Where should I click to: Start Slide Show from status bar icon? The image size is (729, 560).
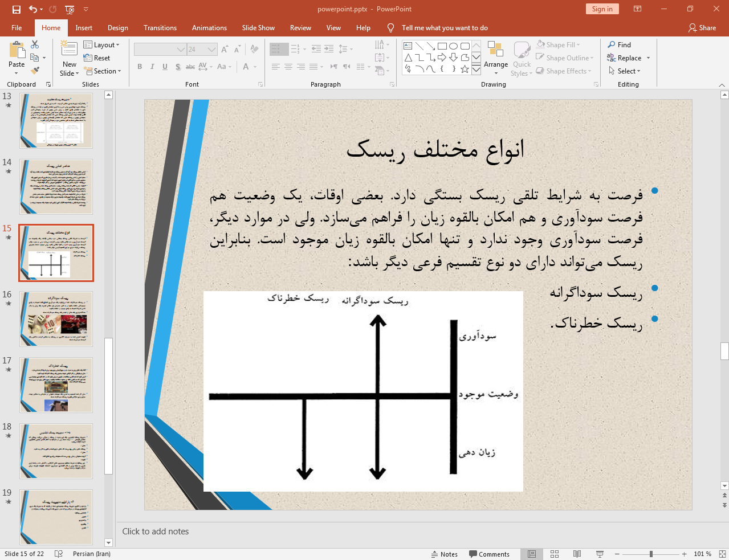600,554
